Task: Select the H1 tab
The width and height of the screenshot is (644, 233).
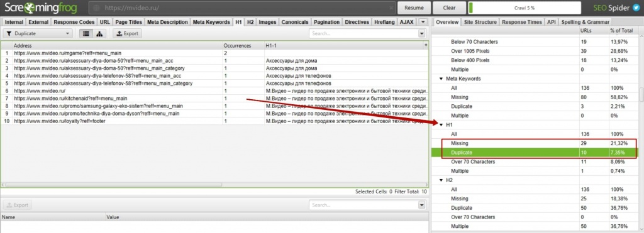Action: (238, 22)
